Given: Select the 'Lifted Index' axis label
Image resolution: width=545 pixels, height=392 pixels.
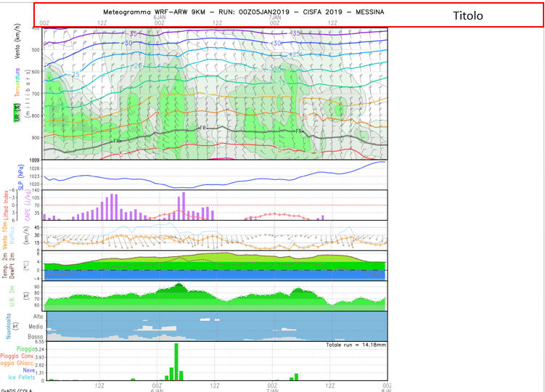Looking at the screenshot, I should (x=6, y=205).
